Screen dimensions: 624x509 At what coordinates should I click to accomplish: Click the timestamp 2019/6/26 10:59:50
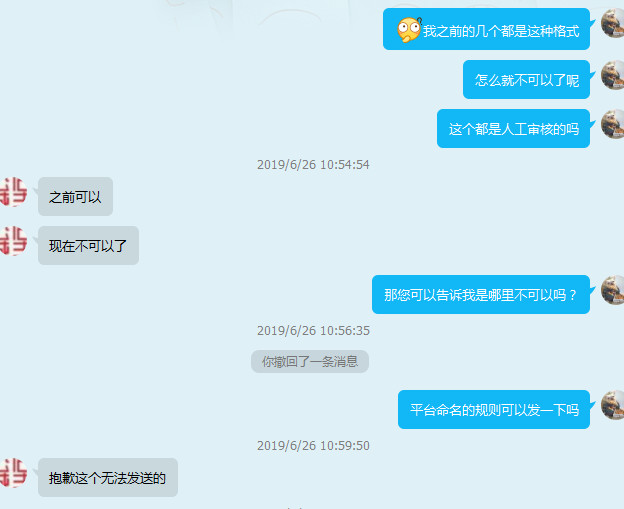pyautogui.click(x=313, y=445)
